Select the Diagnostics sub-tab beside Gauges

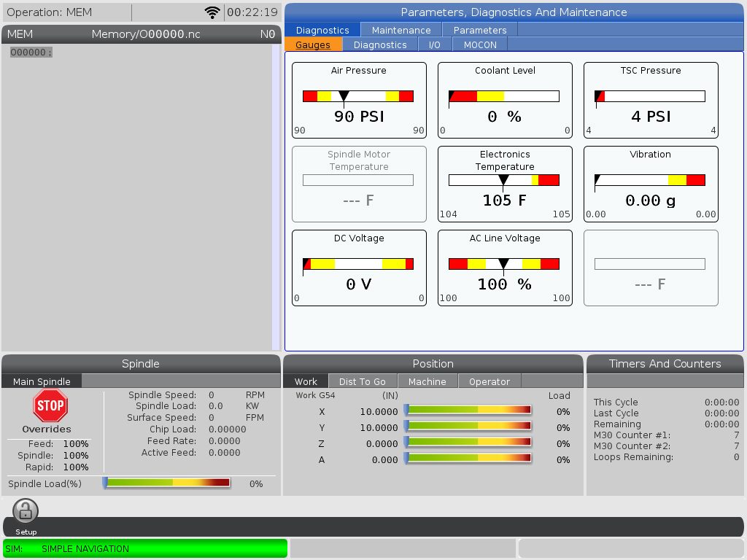point(380,44)
